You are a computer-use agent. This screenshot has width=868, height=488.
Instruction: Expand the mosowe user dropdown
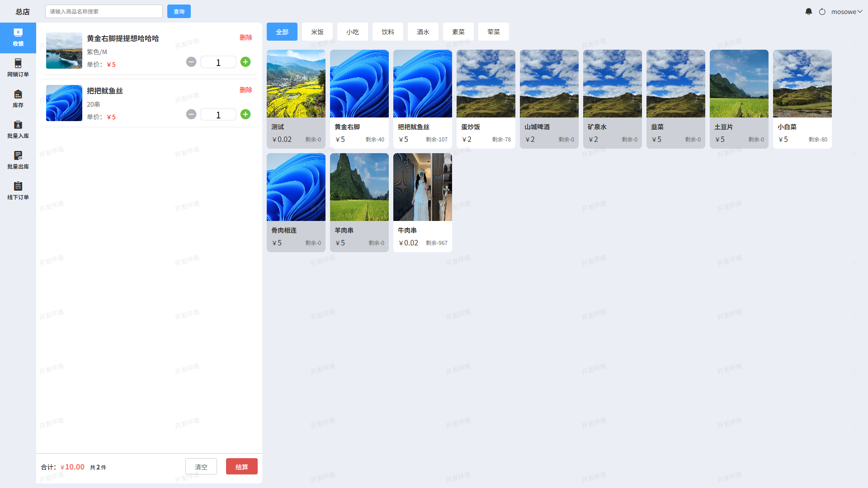[x=847, y=12]
